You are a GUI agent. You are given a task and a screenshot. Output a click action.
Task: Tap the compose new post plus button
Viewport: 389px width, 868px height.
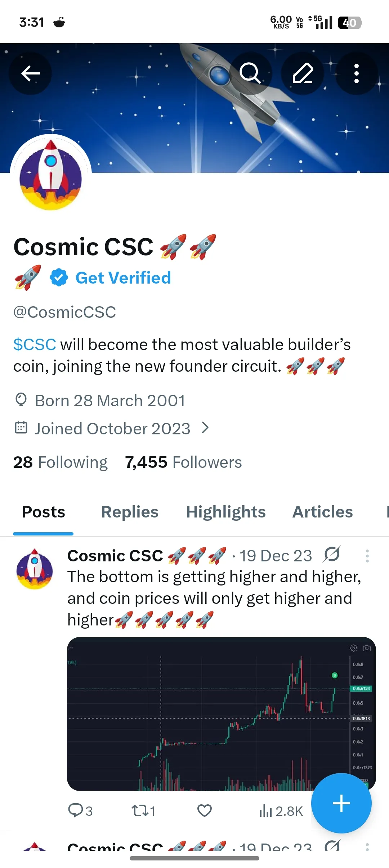341,803
